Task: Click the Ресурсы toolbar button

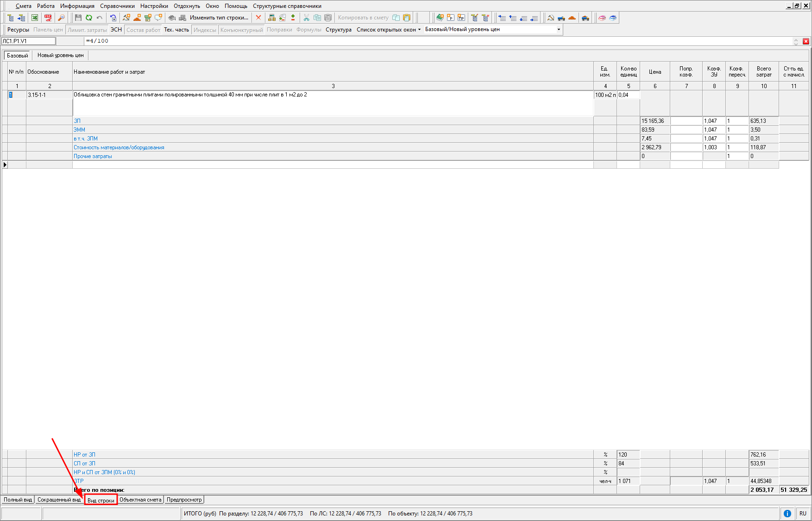Action: (18, 30)
